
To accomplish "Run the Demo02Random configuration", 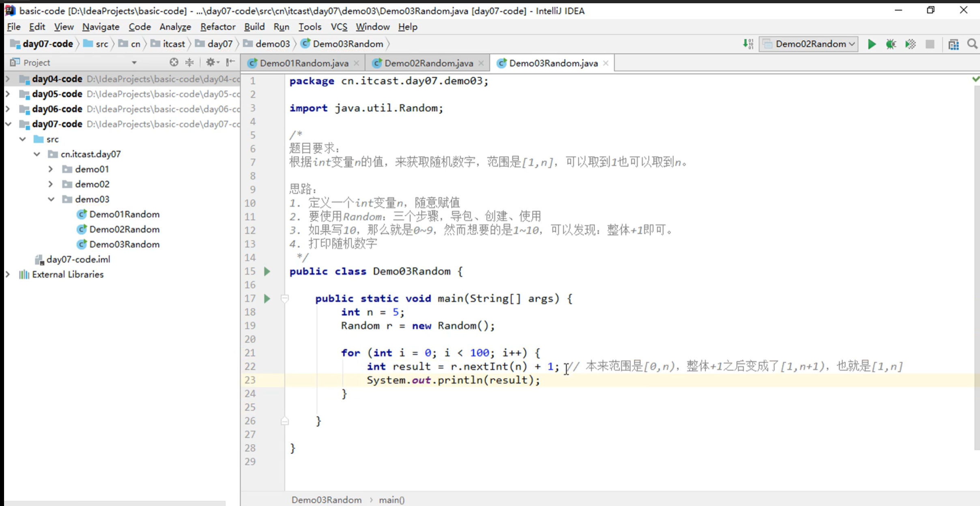I will [871, 44].
